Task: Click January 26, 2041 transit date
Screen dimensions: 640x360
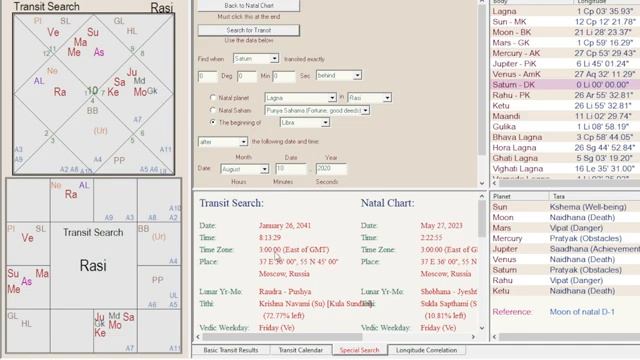Action: [x=285, y=225]
